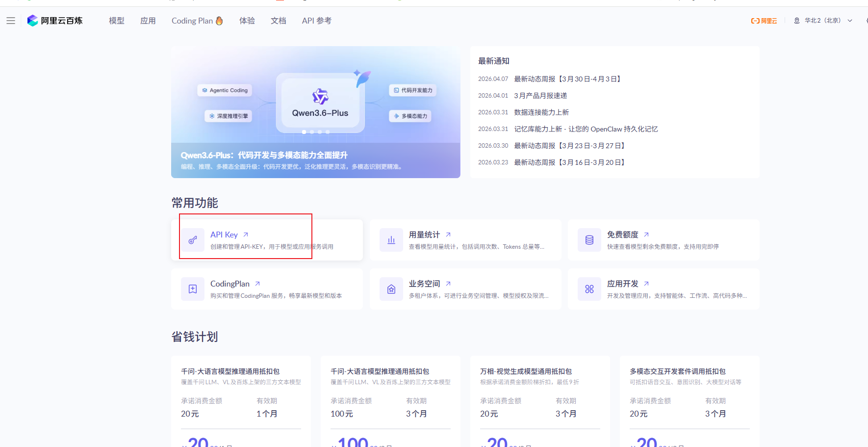This screenshot has height=447, width=868.
Task: Open notice 最新动态周报 3月23日-3月27日
Action: (571, 146)
